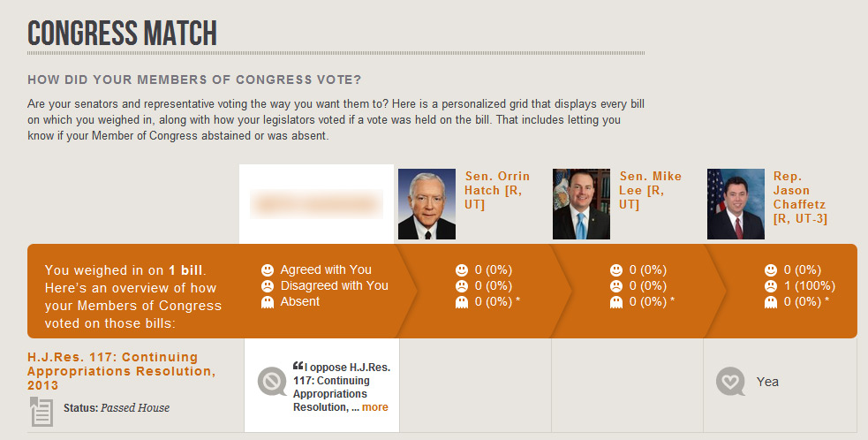Click Orrin Hatch's portrait photo
This screenshot has width=868, height=440.
(x=426, y=204)
